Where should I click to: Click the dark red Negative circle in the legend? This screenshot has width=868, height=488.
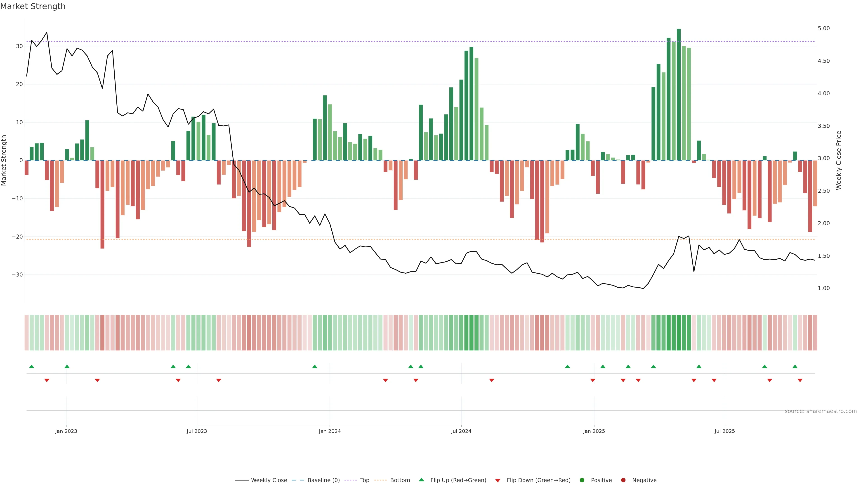[623, 480]
